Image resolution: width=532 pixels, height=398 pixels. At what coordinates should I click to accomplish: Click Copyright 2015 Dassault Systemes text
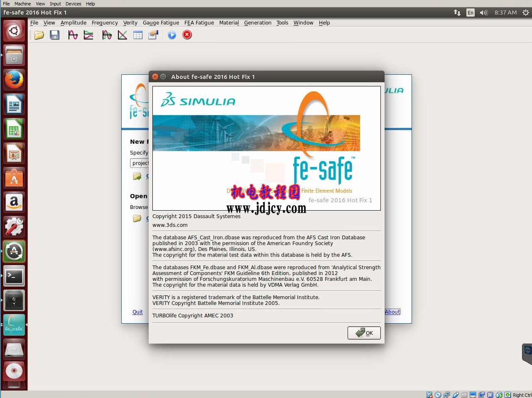[x=196, y=216]
